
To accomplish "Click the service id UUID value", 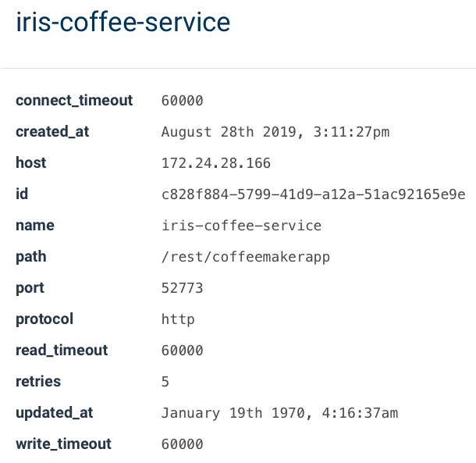I will pos(313,194).
